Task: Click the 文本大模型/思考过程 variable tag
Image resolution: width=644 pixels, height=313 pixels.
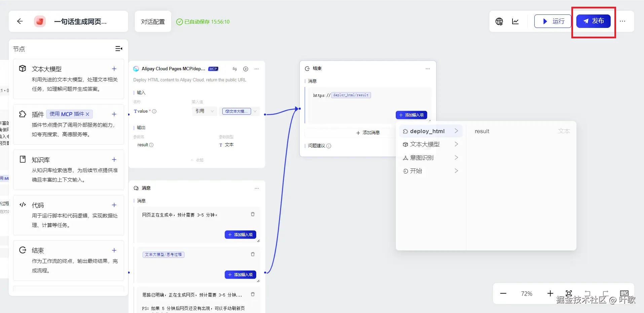Action: coord(163,255)
